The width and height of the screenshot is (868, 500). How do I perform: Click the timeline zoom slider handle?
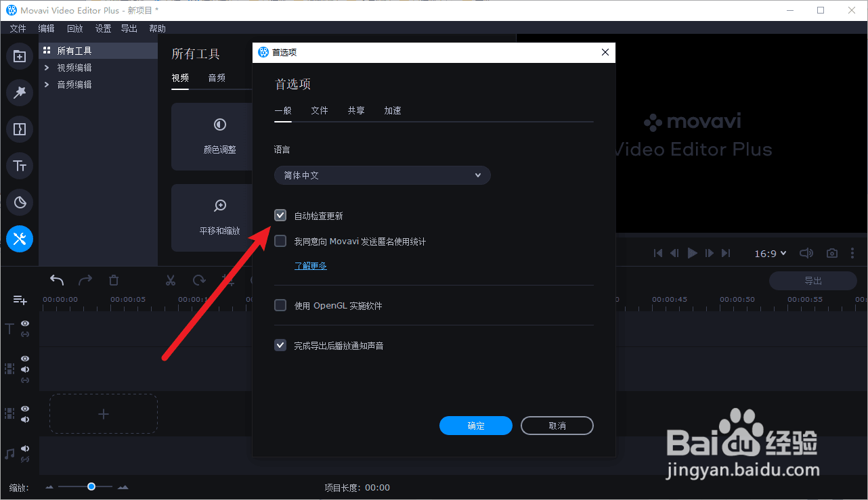(91, 486)
